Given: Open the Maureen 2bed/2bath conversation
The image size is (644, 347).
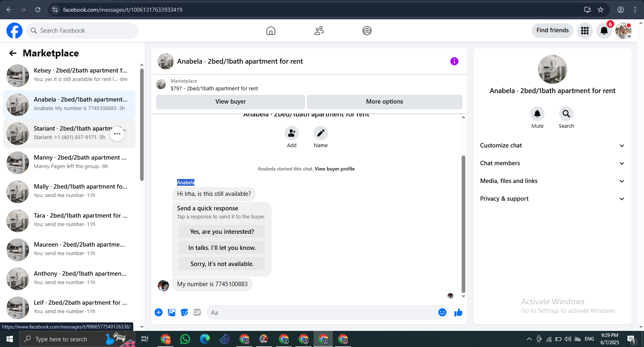Looking at the screenshot, I should click(x=69, y=250).
